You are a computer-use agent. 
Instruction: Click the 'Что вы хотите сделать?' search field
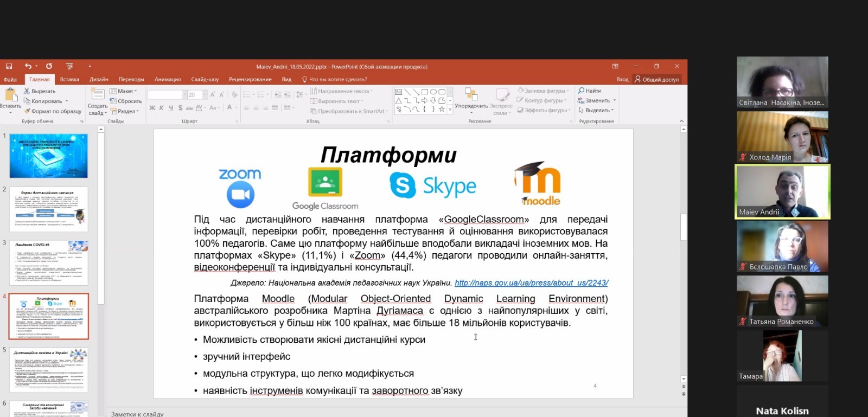334,79
